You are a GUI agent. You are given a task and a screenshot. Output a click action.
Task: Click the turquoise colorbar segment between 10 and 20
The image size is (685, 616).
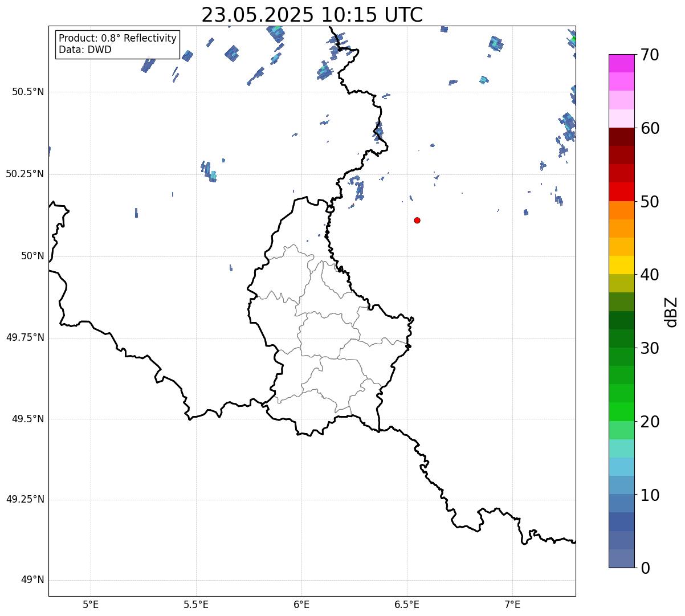tap(621, 448)
